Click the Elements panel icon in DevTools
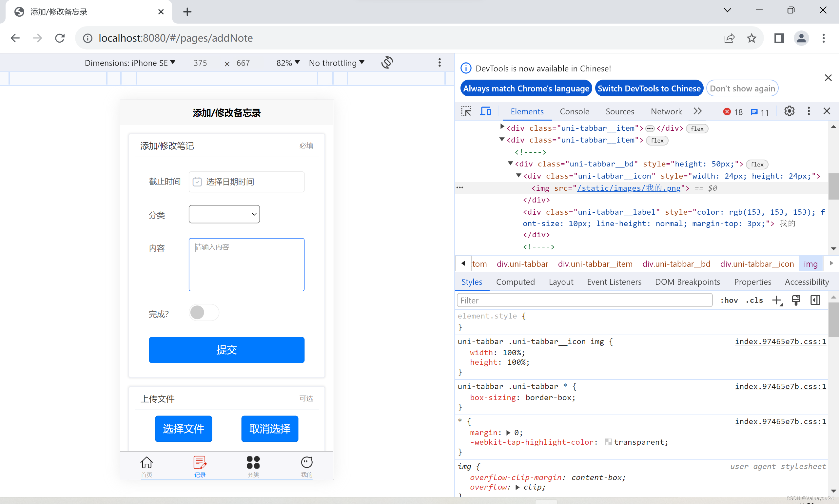 (x=527, y=112)
